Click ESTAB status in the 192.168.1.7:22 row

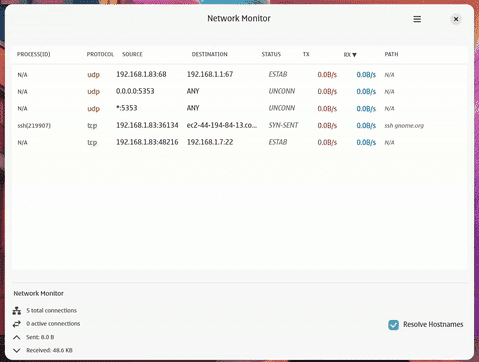tap(278, 142)
